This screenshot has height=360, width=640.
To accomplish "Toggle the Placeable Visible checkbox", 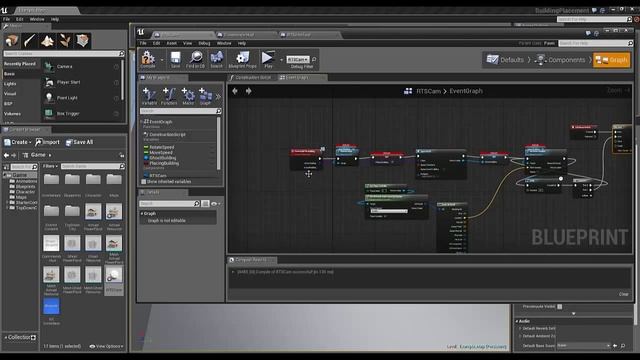I will pos(560,307).
